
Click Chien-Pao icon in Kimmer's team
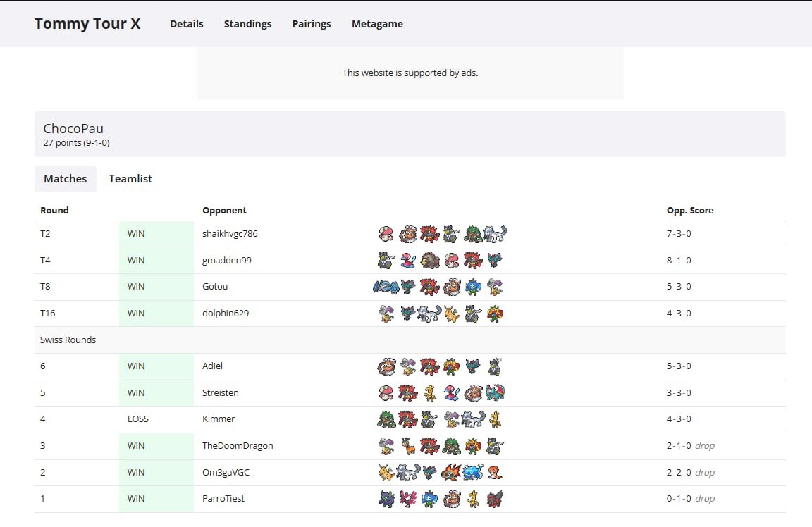473,419
